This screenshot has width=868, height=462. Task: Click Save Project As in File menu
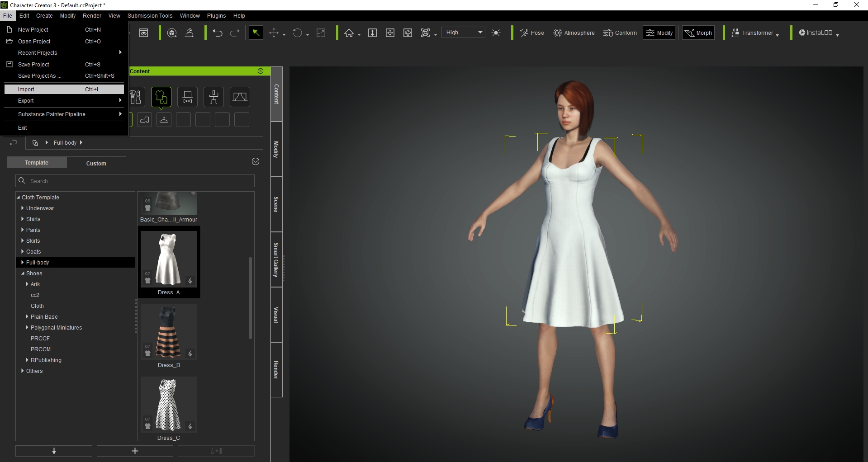coord(64,76)
